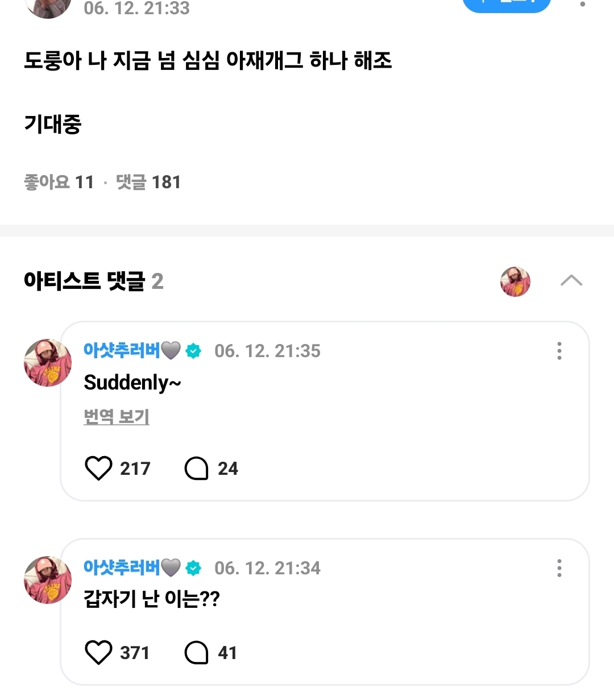Tap artist avatar beside the "갑자기 난 이는??" comment
The height and width of the screenshot is (700, 614).
click(x=48, y=580)
